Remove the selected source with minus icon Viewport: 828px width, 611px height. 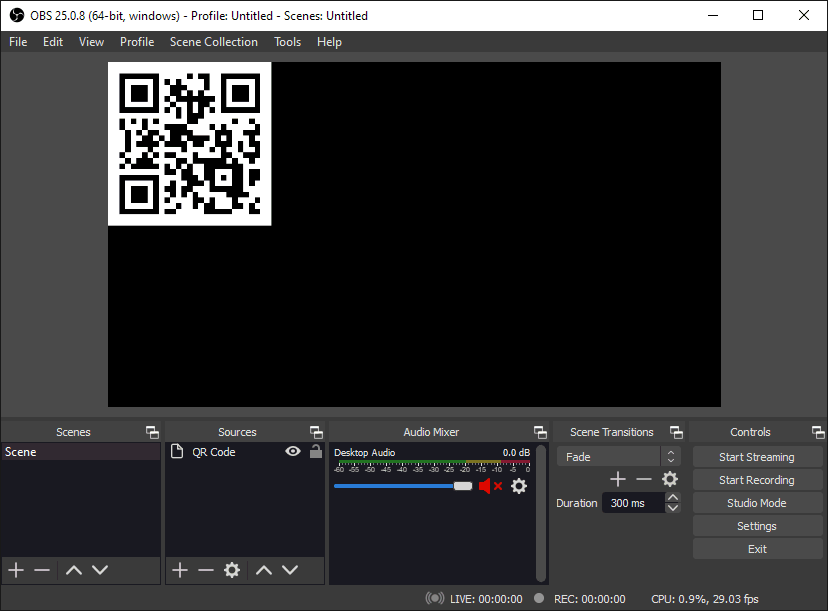[205, 570]
